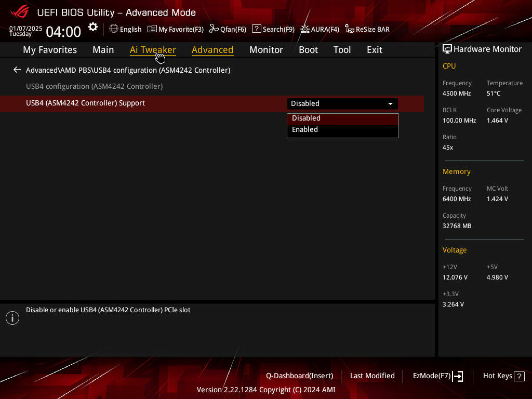Choose Enabled in the dropdown list
The width and height of the screenshot is (532, 399).
(343, 129)
